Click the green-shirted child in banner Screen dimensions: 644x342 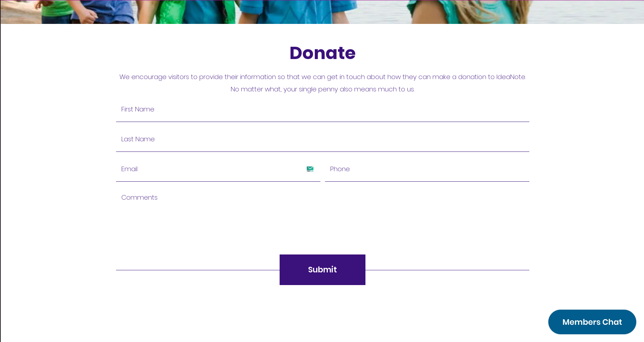pyautogui.click(x=58, y=11)
